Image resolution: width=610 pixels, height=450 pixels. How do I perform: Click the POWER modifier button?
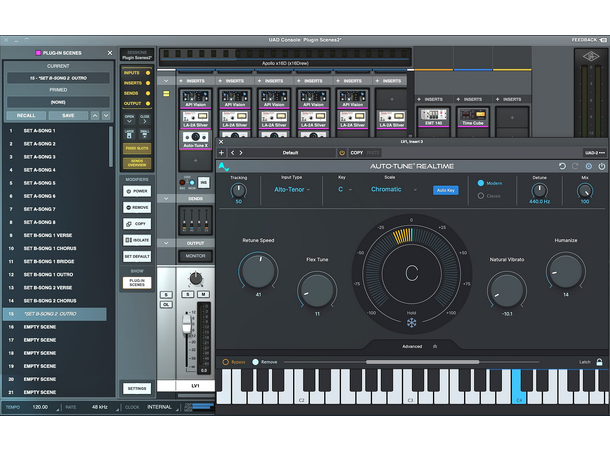click(137, 191)
